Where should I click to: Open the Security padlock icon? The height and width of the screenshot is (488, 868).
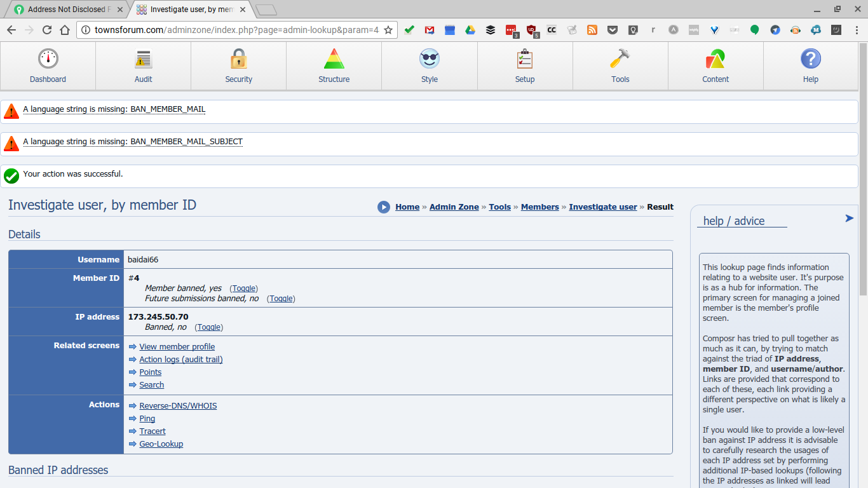(238, 59)
